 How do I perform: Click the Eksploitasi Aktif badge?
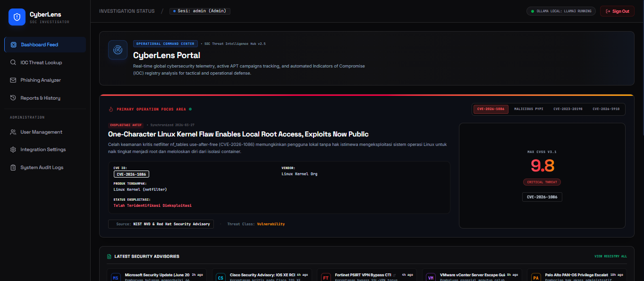126,125
